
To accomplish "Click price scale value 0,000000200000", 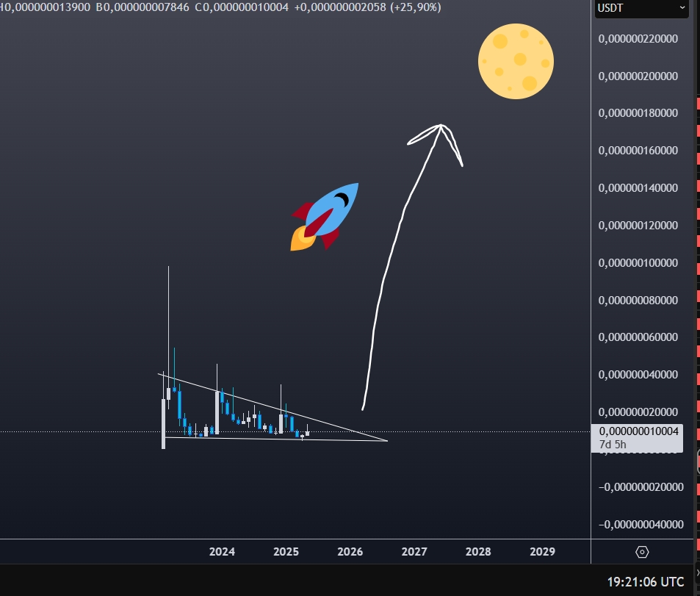I will (x=638, y=76).
